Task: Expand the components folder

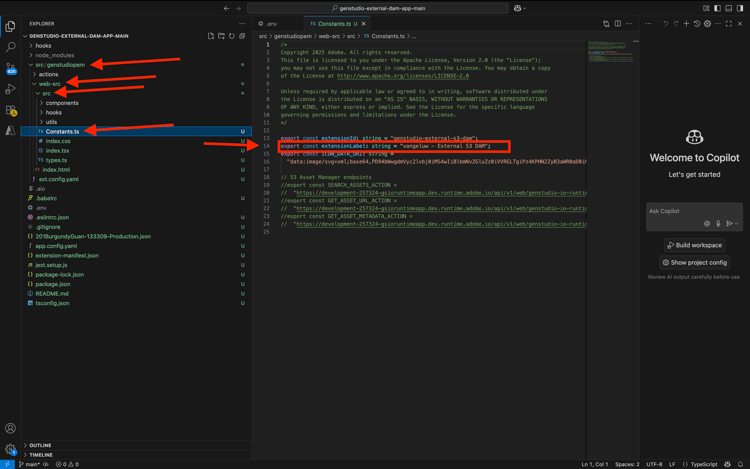Action: click(62, 103)
